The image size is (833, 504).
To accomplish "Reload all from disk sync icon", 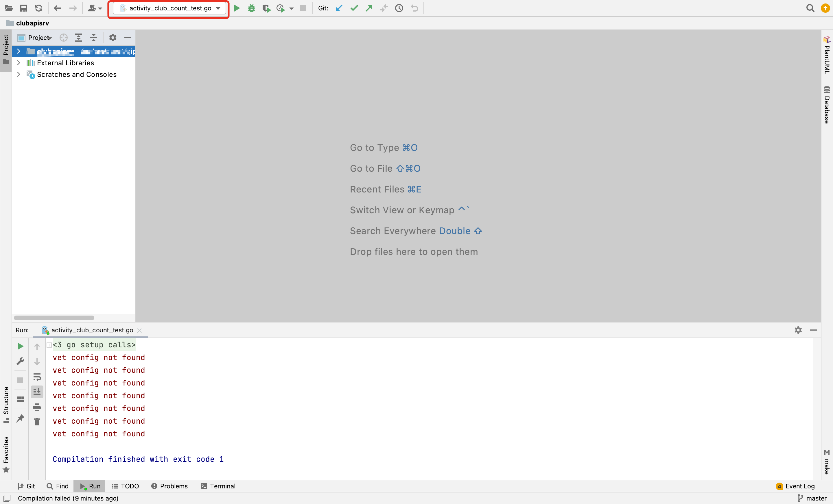I will (x=38, y=8).
